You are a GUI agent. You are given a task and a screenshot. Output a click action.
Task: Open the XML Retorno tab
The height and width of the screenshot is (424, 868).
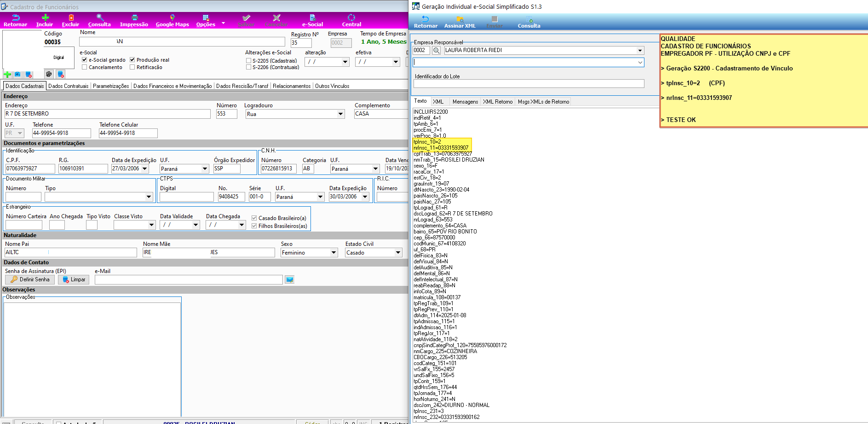click(498, 102)
